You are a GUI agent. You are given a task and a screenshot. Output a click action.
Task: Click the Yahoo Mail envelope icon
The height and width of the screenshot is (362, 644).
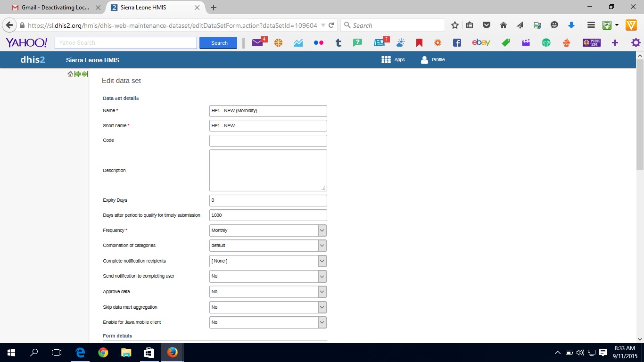(x=257, y=43)
